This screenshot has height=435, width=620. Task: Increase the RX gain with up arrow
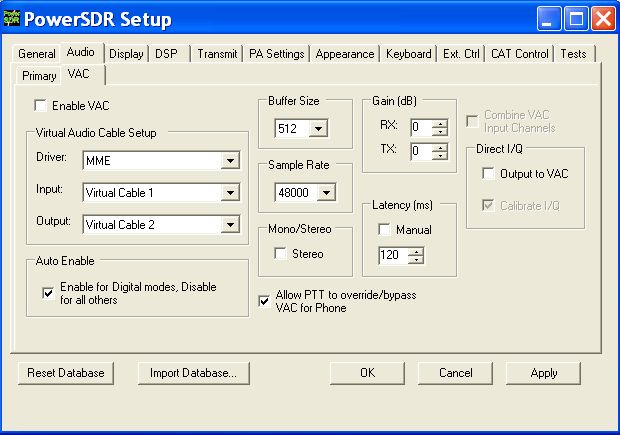440,122
